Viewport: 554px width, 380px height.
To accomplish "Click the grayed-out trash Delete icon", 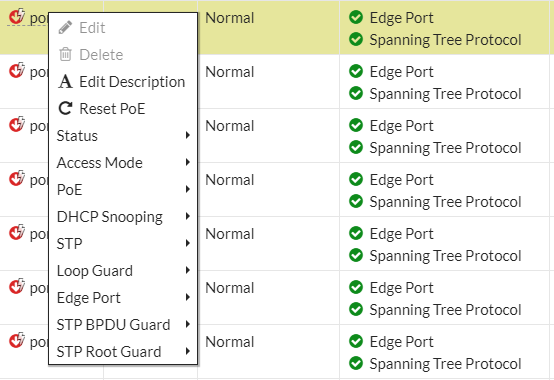I will (65, 54).
